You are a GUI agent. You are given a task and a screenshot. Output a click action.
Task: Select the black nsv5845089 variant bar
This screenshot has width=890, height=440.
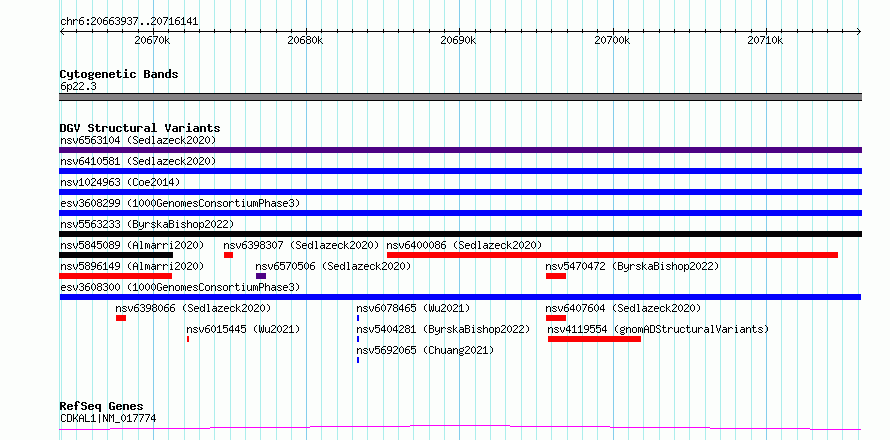click(116, 255)
